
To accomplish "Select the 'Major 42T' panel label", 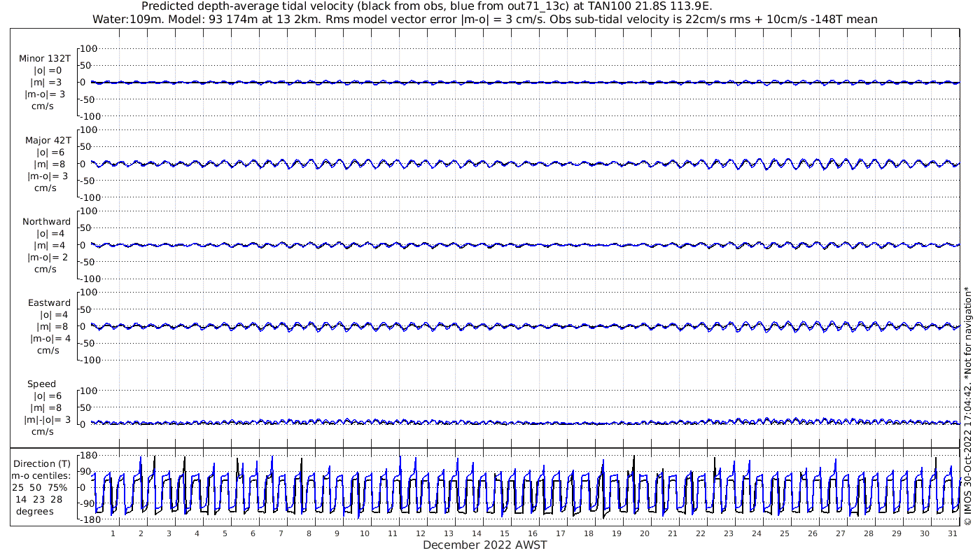I will click(x=48, y=140).
